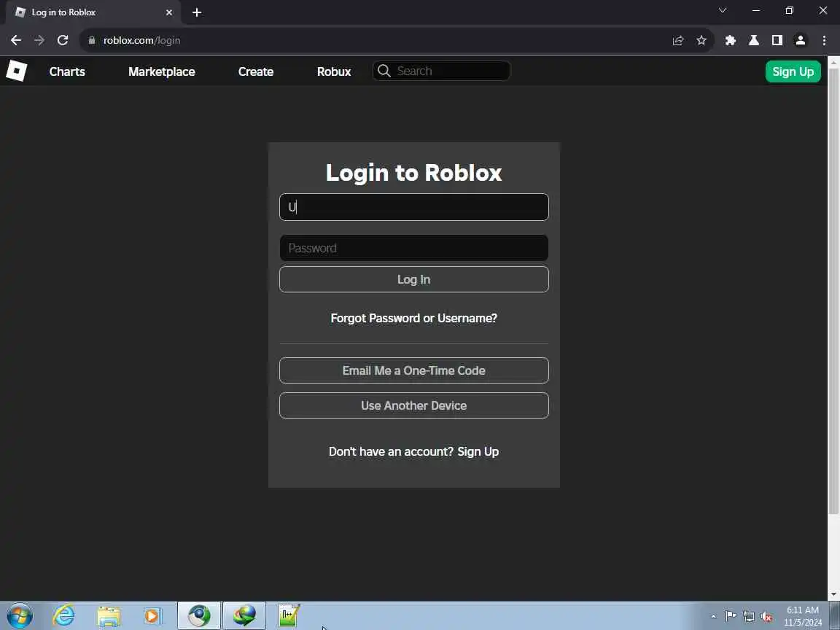Screen dimensions: 840x630
Task: Select the Log in to Roblox tab
Action: [x=94, y=12]
